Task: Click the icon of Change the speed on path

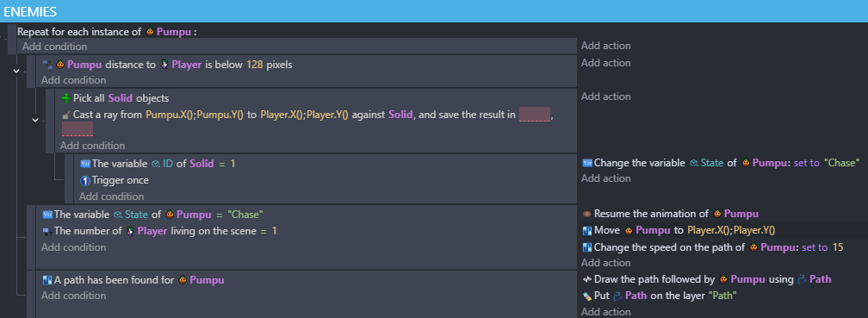Action: pyautogui.click(x=587, y=247)
